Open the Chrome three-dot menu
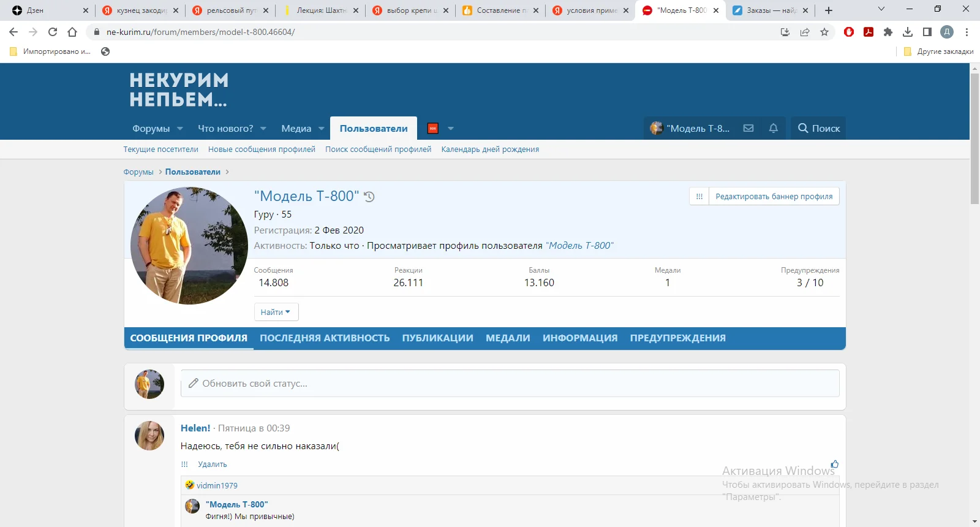This screenshot has width=980, height=527. click(967, 32)
